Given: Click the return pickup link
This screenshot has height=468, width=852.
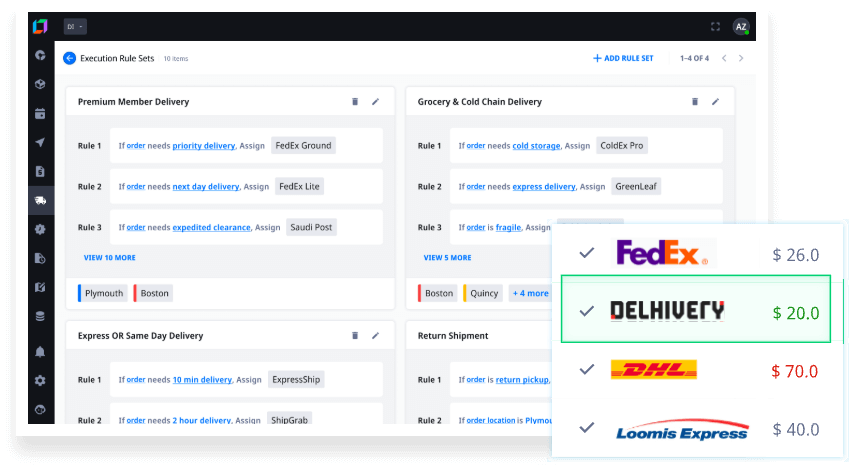Looking at the screenshot, I should [522, 380].
